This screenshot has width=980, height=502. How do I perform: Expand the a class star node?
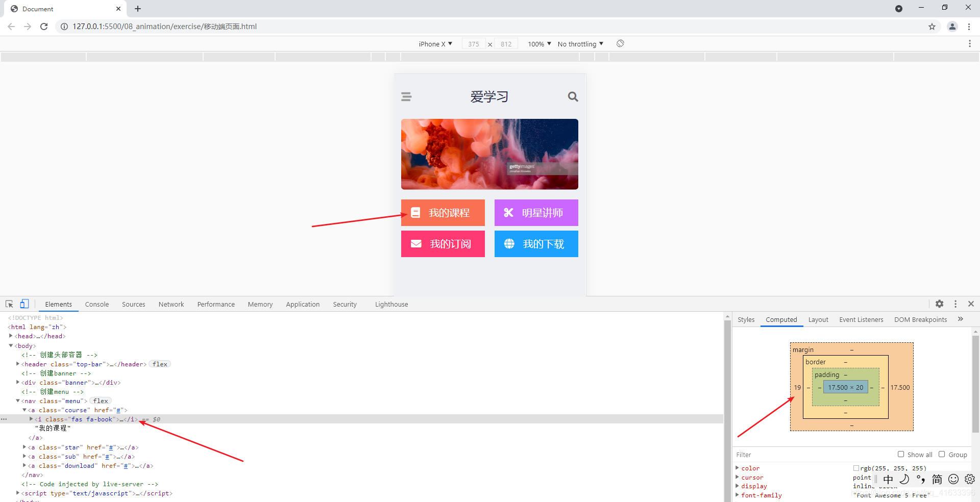(24, 447)
